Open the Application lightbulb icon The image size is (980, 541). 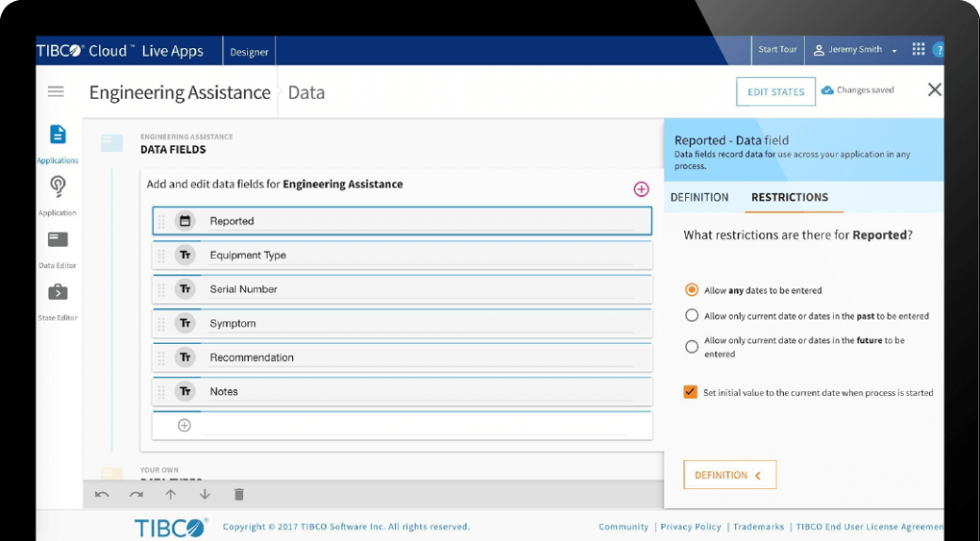pyautogui.click(x=57, y=187)
